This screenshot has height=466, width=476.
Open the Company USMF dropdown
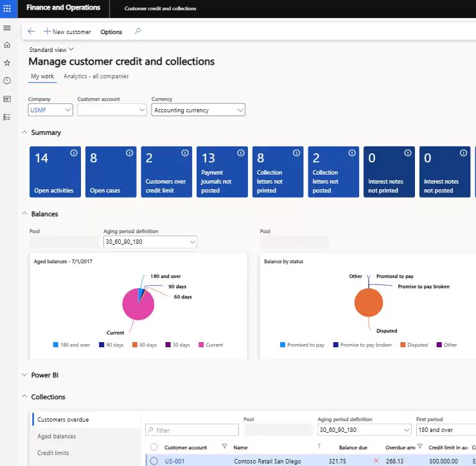(x=50, y=110)
